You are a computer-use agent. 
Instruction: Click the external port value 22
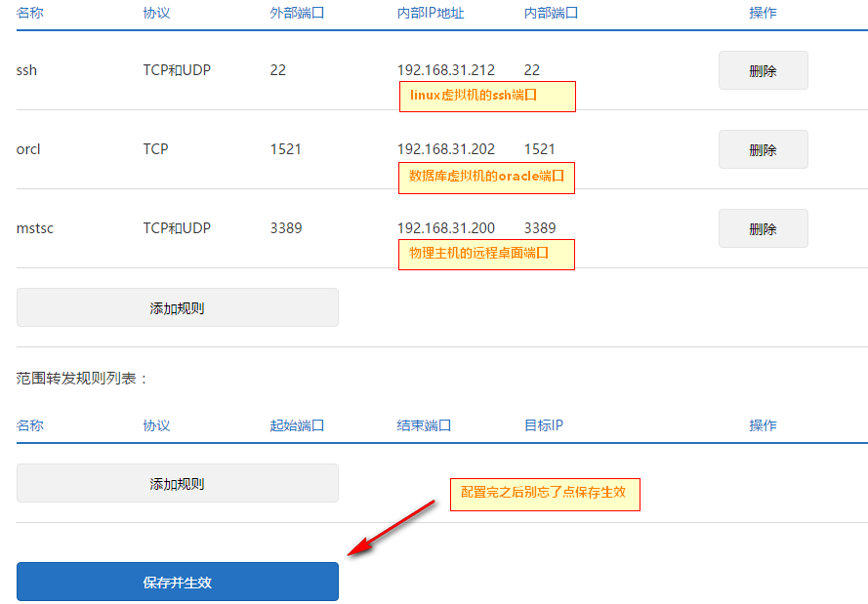coord(278,70)
